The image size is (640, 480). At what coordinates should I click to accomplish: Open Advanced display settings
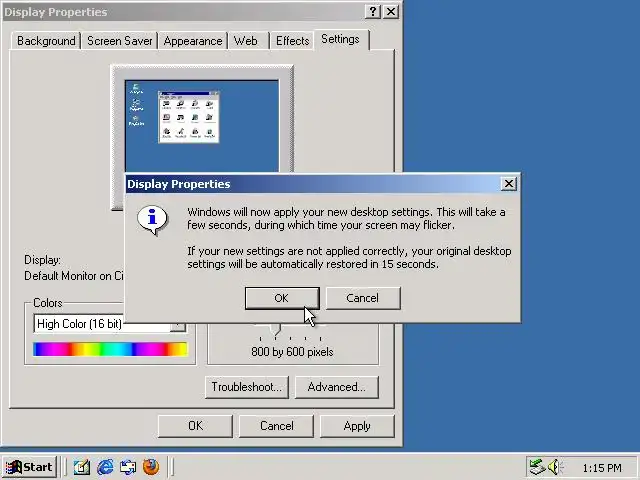coord(337,387)
